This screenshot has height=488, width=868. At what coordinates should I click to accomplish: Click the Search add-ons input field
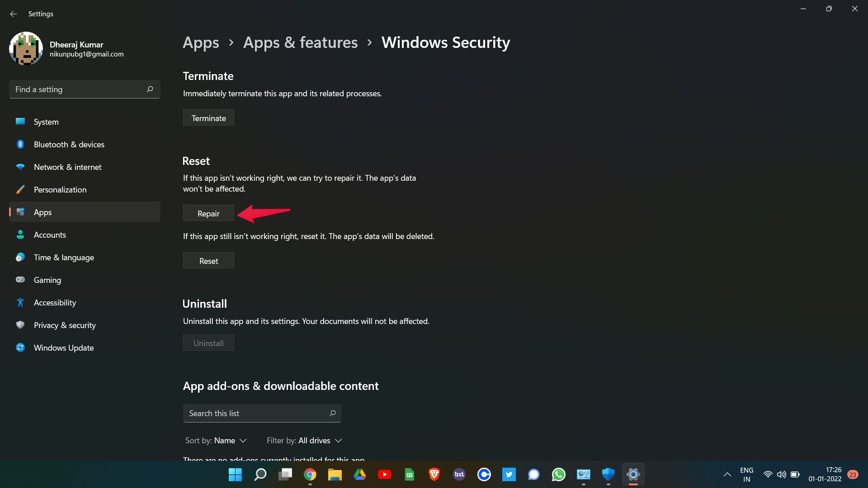(262, 413)
